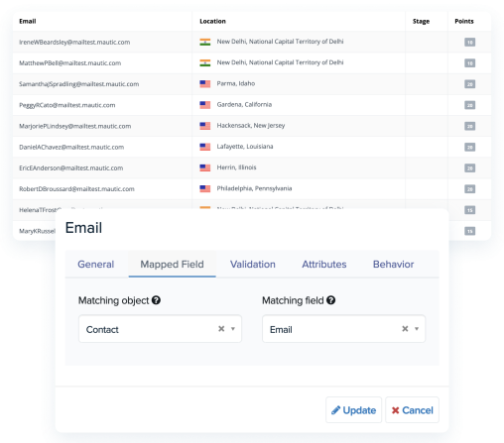504x443 pixels.
Task: Click the points badge for PeggyRCato
Action: [x=469, y=105]
